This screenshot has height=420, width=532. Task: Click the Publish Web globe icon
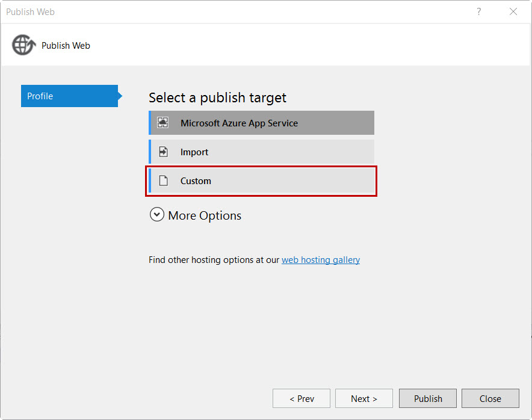coord(23,45)
